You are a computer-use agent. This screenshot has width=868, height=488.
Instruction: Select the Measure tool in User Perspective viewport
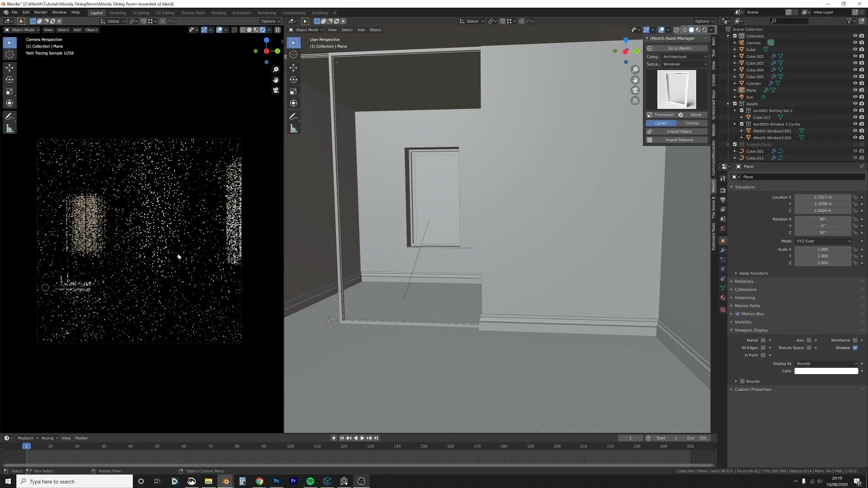click(293, 129)
